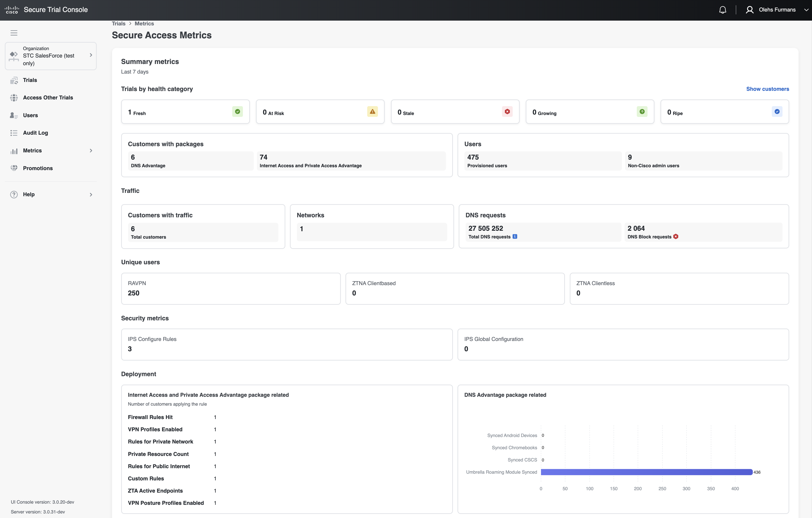Click the red Stale status icon
Viewport: 812px width, 518px height.
pyautogui.click(x=507, y=112)
